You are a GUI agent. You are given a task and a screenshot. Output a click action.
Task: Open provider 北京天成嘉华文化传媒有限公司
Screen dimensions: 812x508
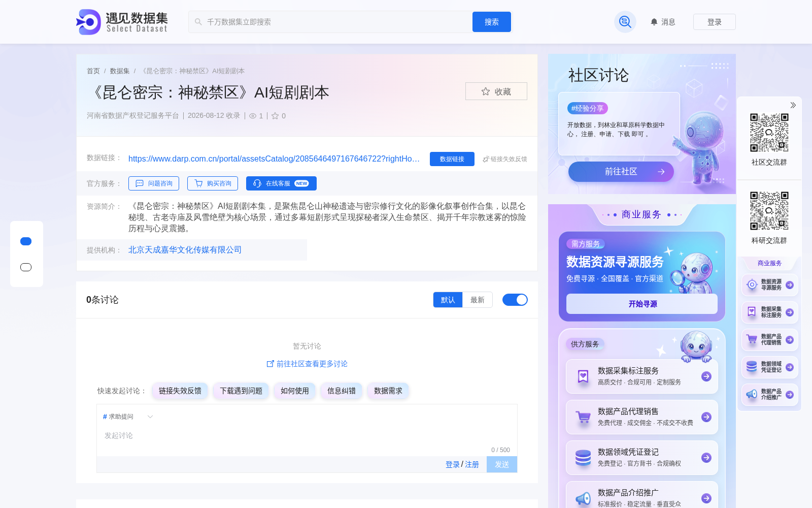pos(185,250)
